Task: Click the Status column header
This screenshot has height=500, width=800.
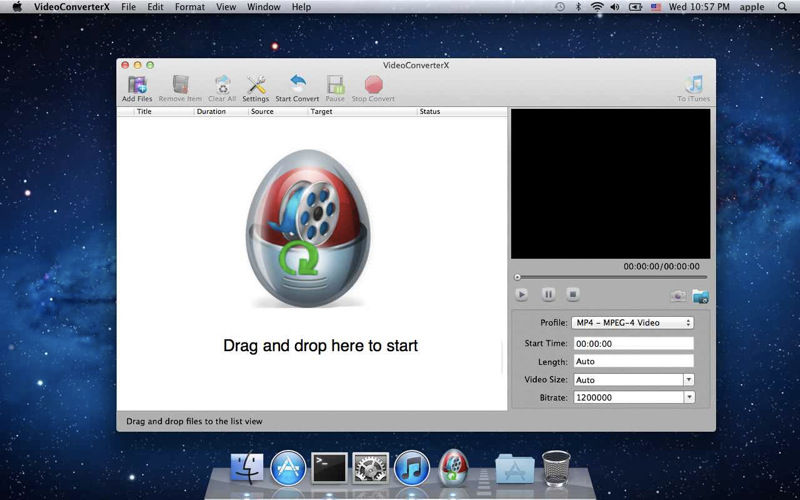Action: point(462,111)
